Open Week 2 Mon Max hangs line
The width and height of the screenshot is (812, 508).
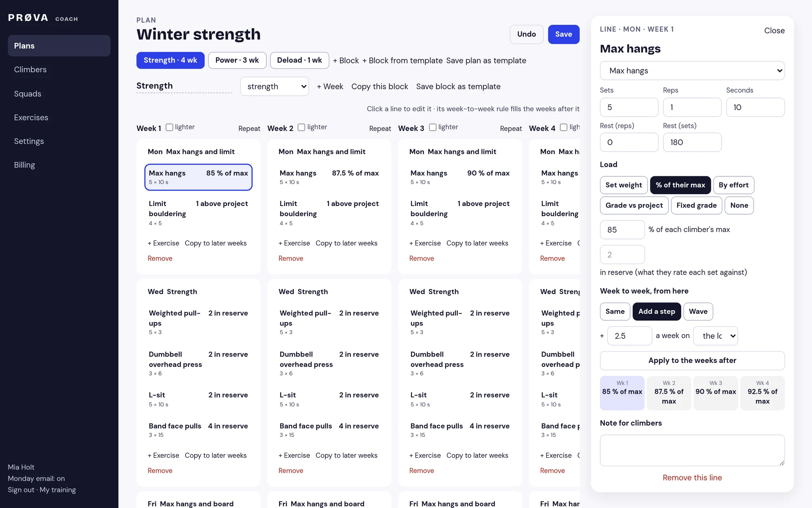point(329,177)
